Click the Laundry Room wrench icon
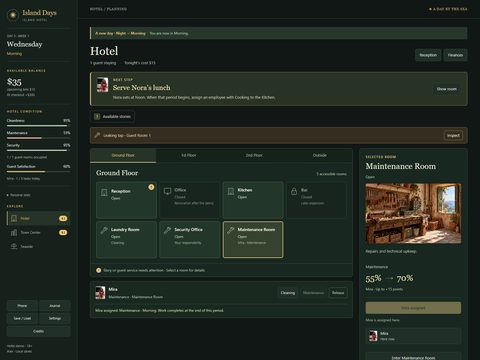The width and height of the screenshot is (480, 360). coord(104,230)
